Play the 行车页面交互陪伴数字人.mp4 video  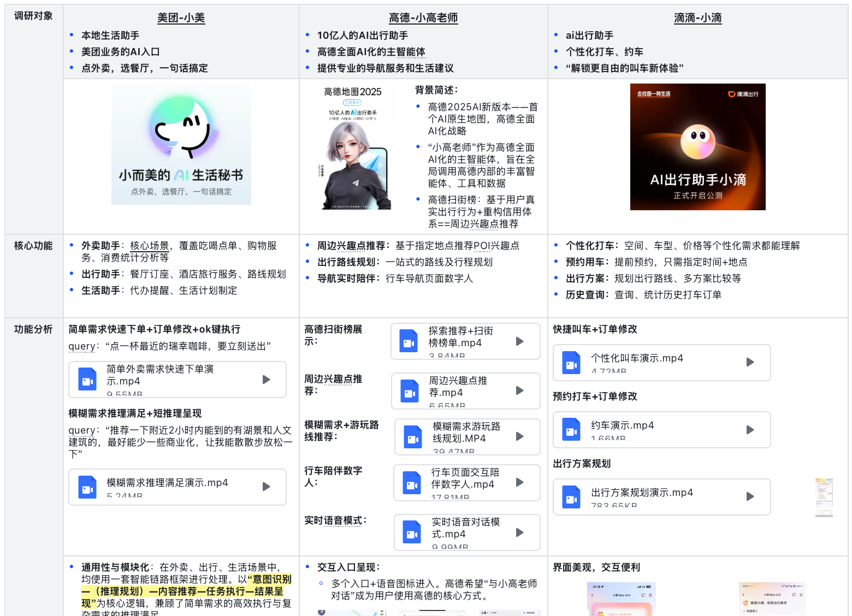(520, 482)
